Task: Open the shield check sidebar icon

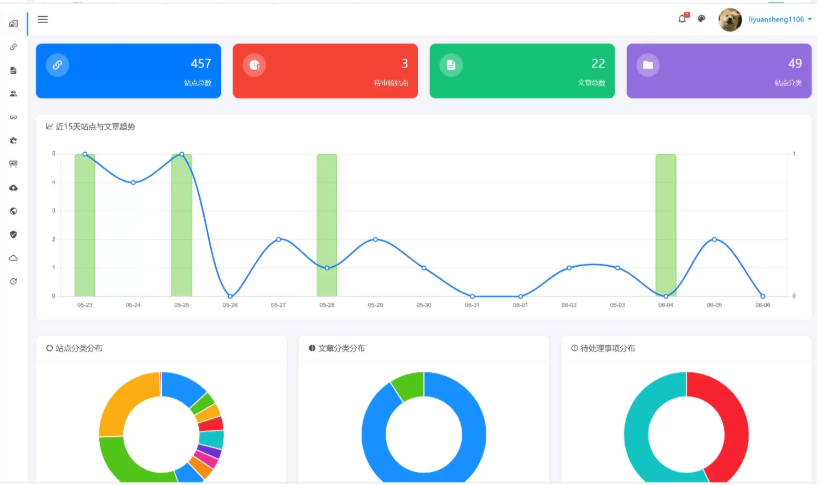Action: [x=13, y=235]
